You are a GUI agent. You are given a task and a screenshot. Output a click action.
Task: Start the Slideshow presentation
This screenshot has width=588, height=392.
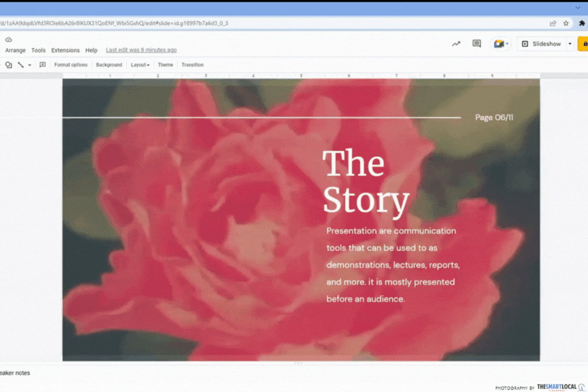pos(541,44)
